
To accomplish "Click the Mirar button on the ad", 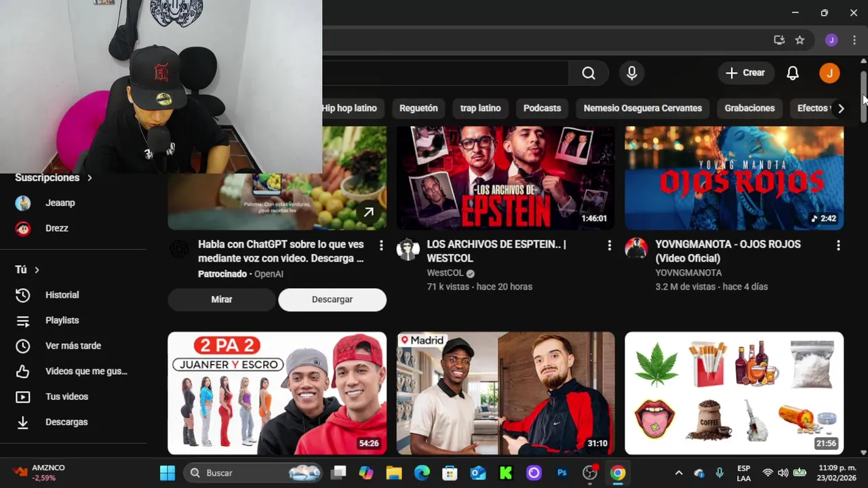I will [x=222, y=300].
